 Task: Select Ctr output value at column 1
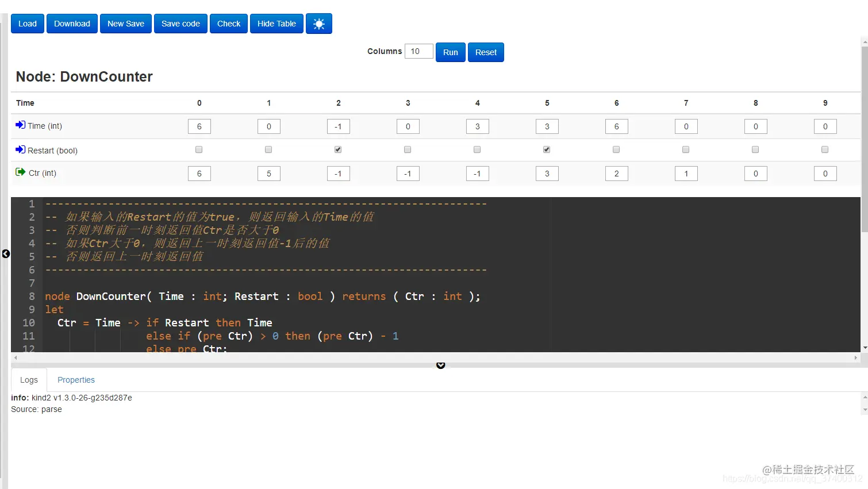pos(269,174)
